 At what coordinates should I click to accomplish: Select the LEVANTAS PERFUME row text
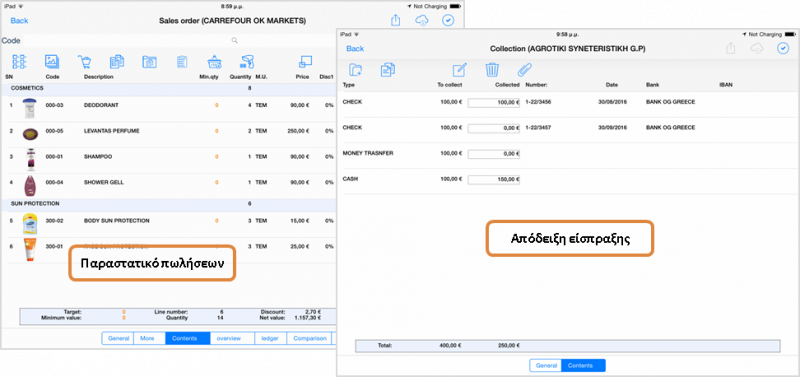[x=111, y=131]
